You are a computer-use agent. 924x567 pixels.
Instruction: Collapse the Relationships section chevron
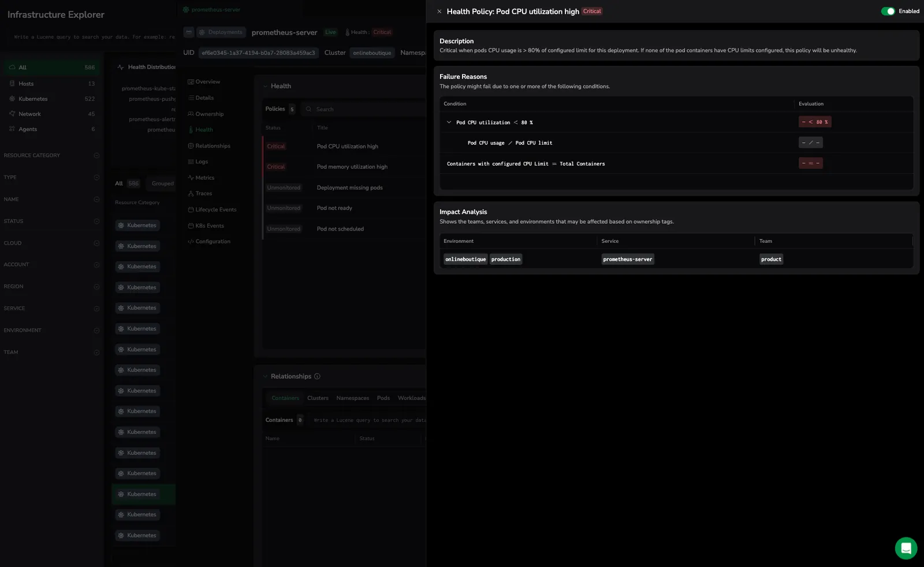point(266,377)
